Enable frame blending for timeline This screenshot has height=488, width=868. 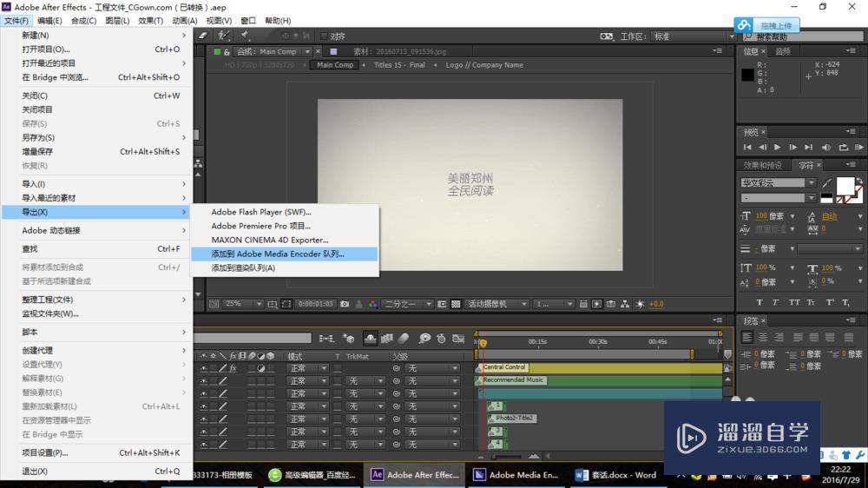[387, 339]
